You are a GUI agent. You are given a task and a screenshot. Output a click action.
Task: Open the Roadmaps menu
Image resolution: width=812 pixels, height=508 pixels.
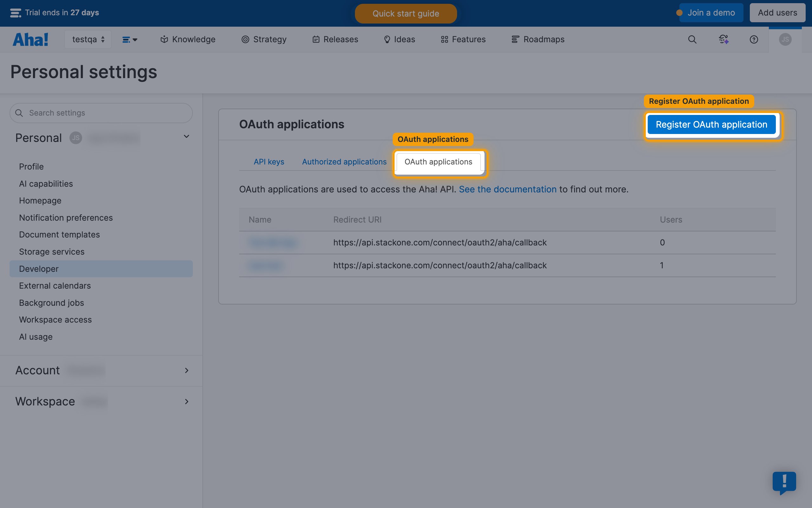click(x=538, y=39)
